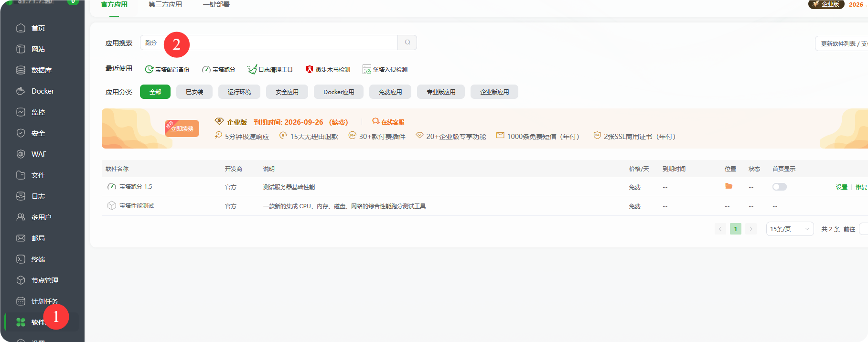
Task: Go to the previous results page
Action: 720,229
